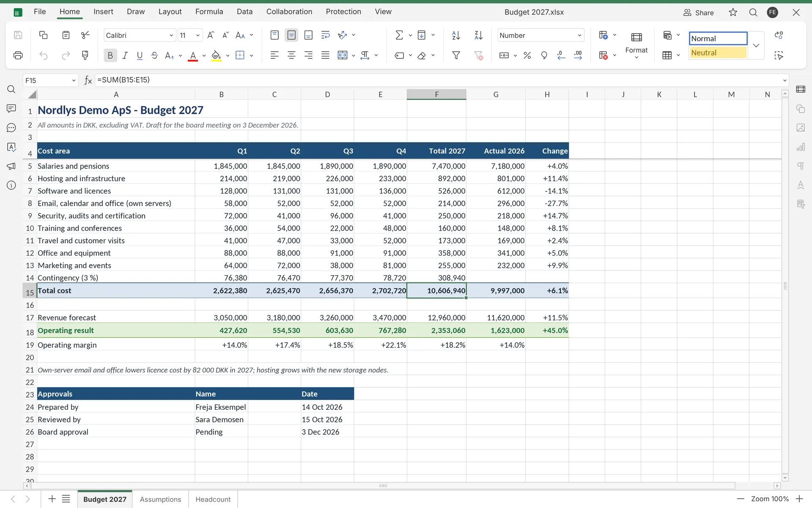The height and width of the screenshot is (508, 812).
Task: Expand the cell styles gallery arrow
Action: (x=756, y=45)
